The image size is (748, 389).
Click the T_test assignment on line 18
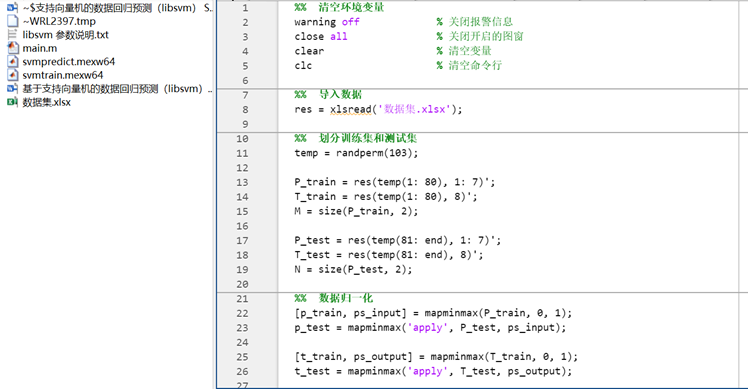pos(388,255)
